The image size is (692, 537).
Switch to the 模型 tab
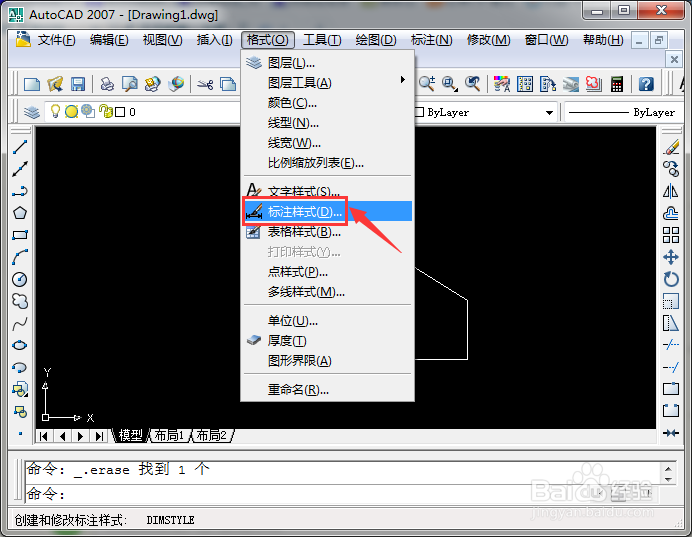click(x=131, y=436)
